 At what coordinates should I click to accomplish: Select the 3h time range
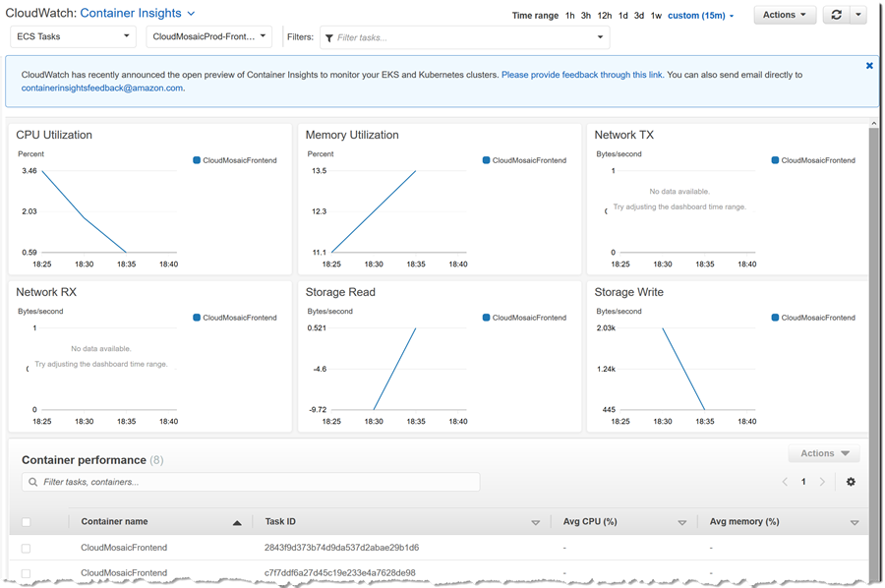(x=586, y=16)
